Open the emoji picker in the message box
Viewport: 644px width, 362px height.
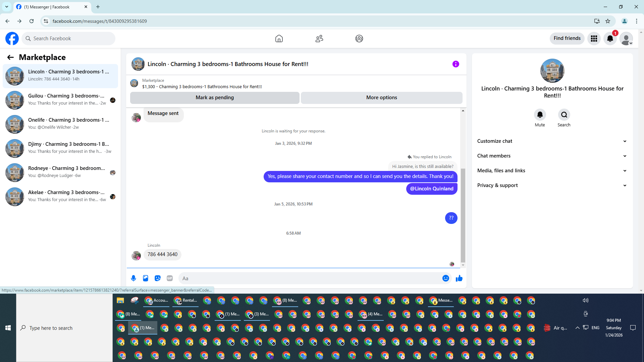pos(445,278)
